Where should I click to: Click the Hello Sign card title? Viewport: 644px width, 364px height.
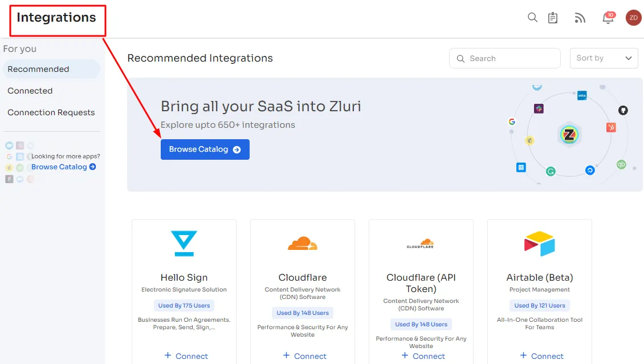(184, 278)
